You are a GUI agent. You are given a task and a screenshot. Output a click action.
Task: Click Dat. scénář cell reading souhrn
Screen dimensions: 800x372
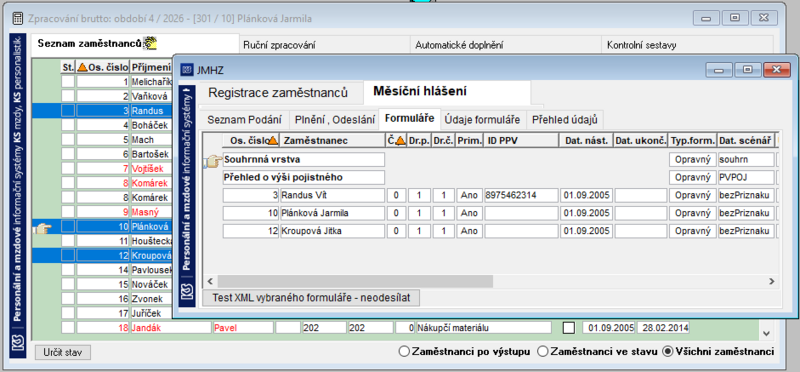click(x=746, y=160)
